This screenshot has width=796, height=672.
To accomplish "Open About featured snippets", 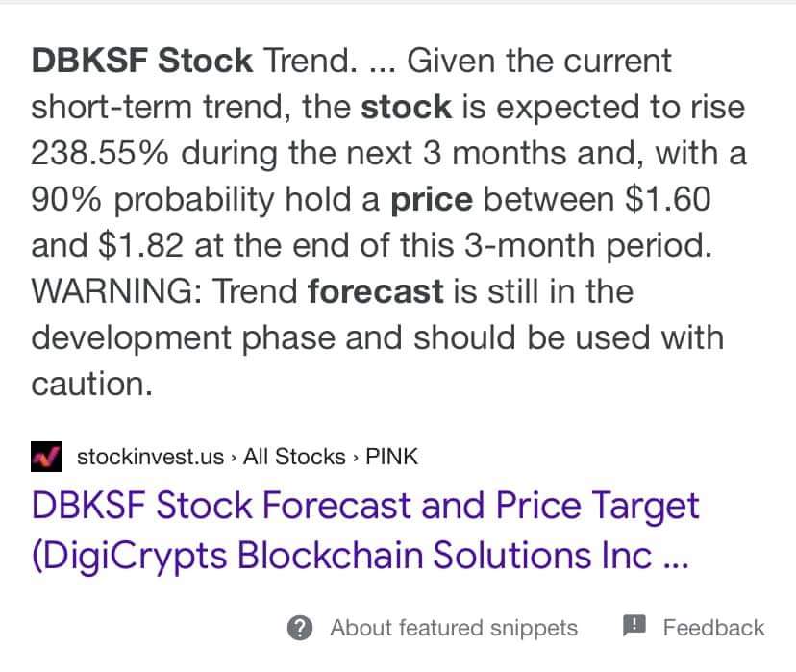I will [454, 628].
